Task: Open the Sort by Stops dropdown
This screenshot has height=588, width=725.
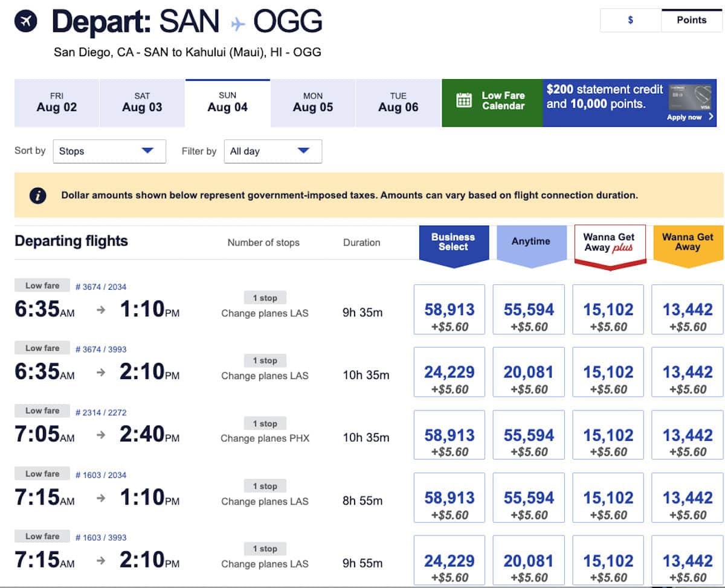Action: pos(109,151)
